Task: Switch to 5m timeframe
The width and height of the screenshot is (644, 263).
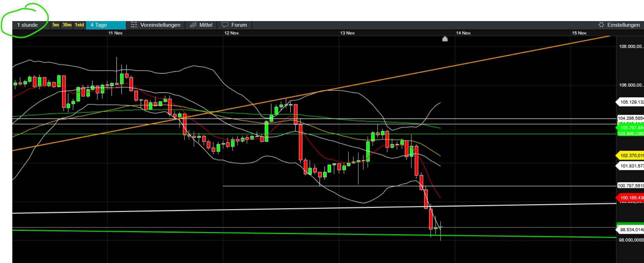Action: (x=56, y=25)
